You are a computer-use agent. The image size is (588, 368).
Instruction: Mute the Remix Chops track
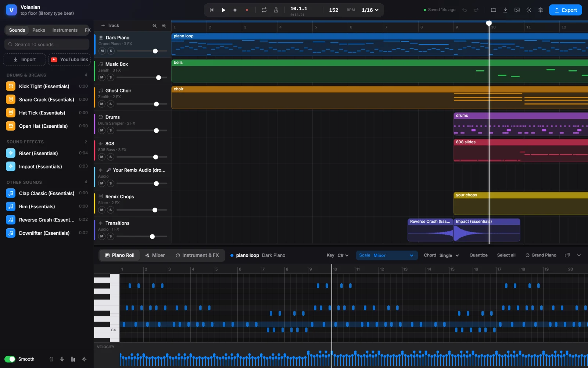pos(102,210)
